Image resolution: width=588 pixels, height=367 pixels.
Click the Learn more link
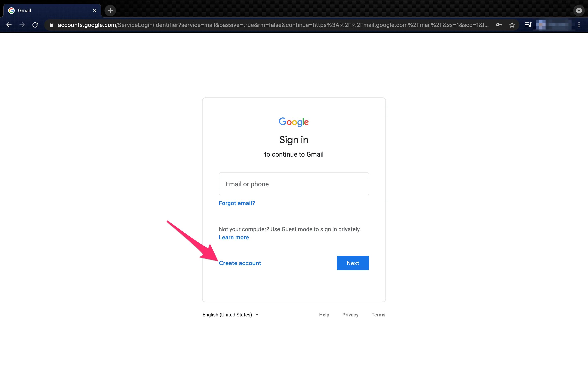(x=234, y=237)
